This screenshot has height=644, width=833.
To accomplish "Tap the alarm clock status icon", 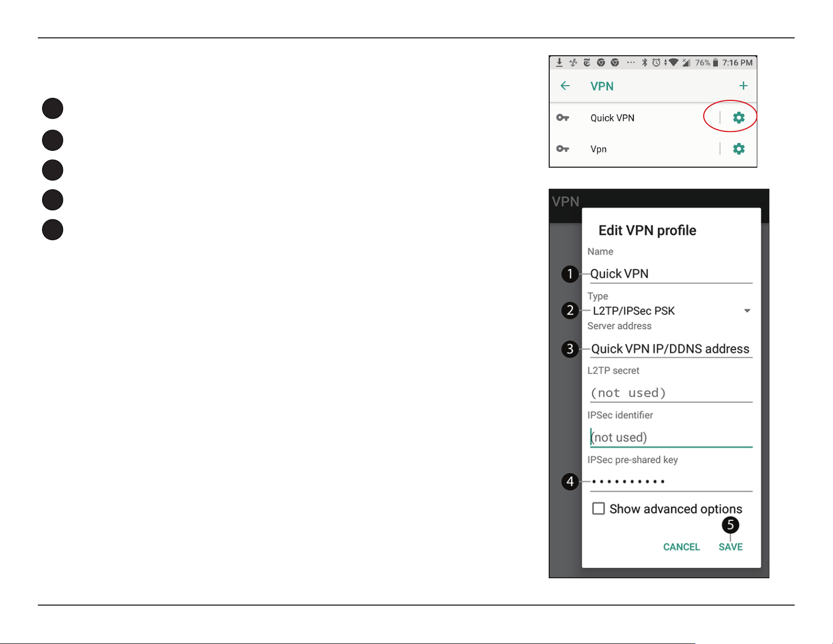I will (x=656, y=63).
